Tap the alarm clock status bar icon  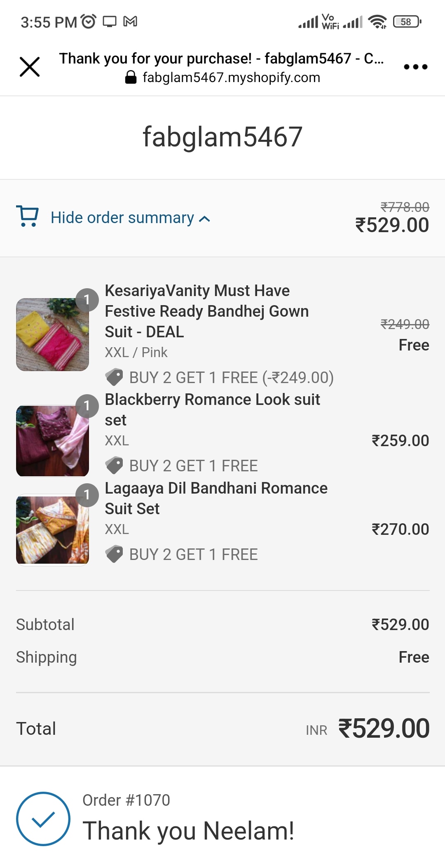tap(89, 21)
